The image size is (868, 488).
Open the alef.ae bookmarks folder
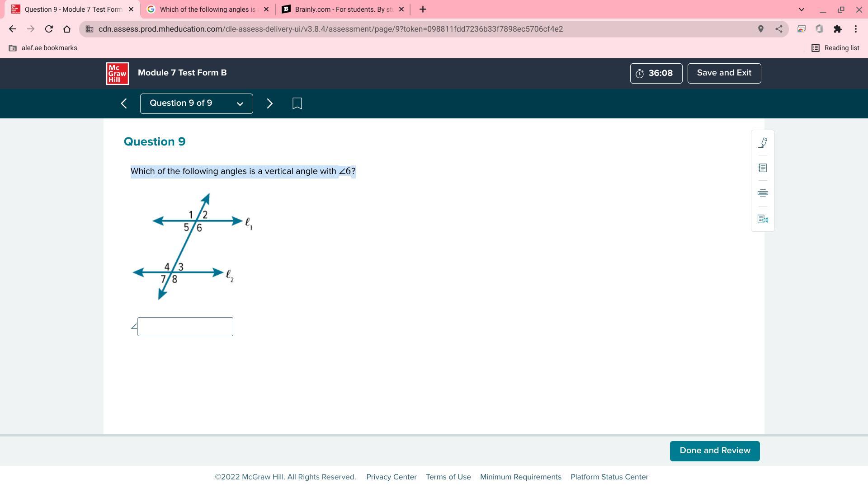pos(43,48)
